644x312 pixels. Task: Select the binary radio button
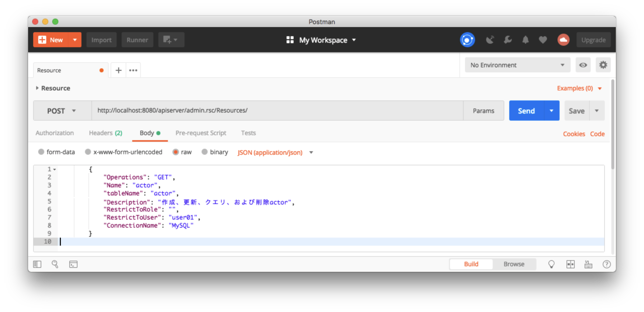click(205, 152)
